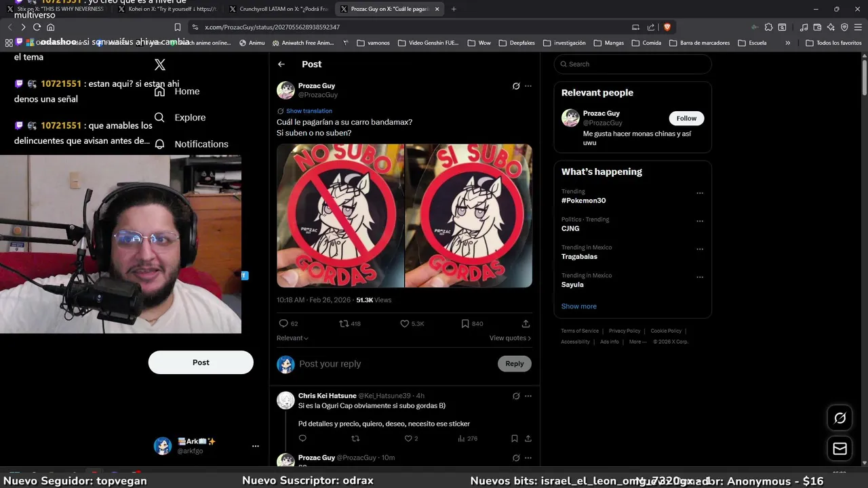Repost Chris Kei Hatsune's reply
868x488 pixels.
click(355, 439)
